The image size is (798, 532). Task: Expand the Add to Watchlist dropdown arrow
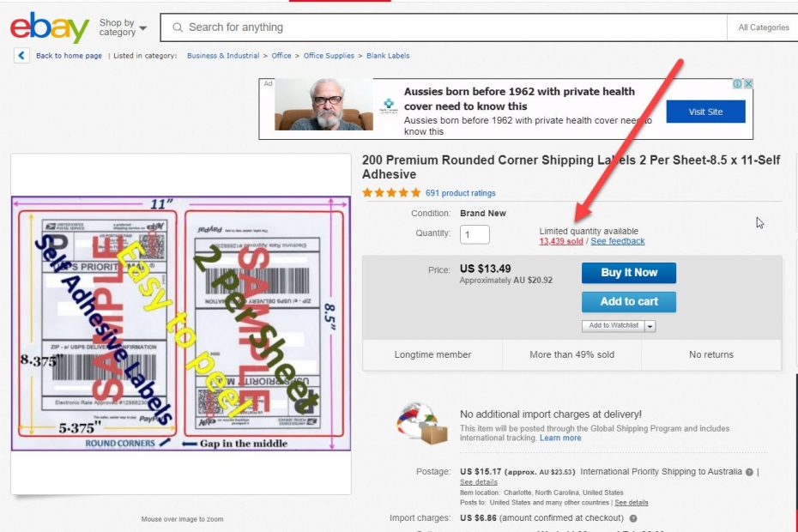pyautogui.click(x=650, y=326)
